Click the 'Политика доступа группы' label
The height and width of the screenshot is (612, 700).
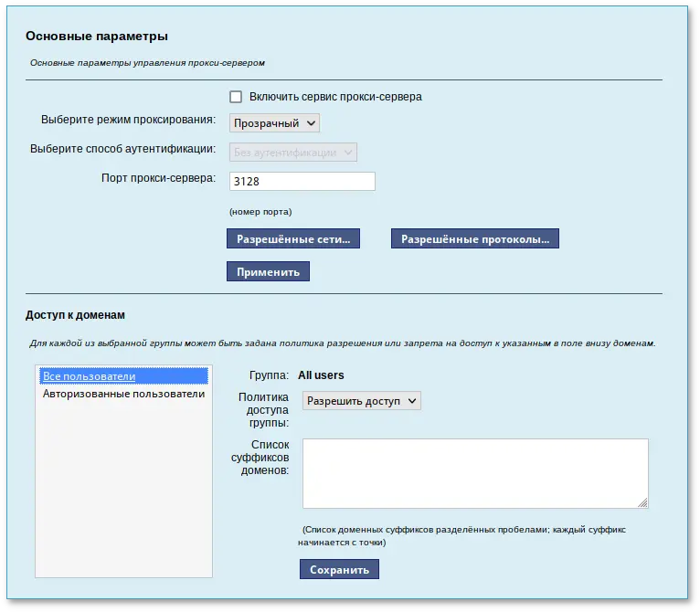coord(263,410)
